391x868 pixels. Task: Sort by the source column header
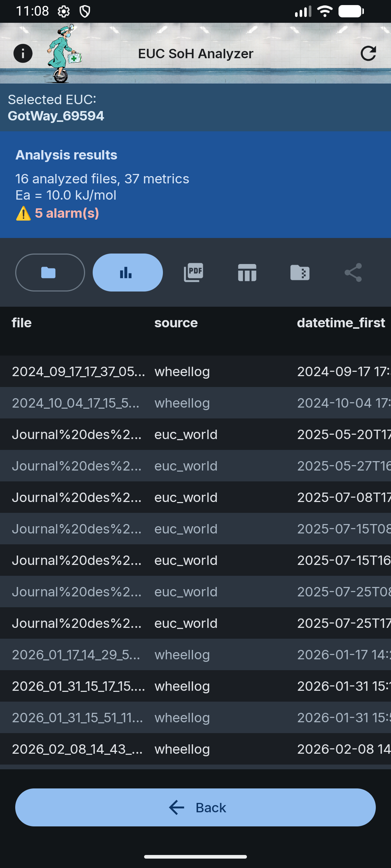176,323
